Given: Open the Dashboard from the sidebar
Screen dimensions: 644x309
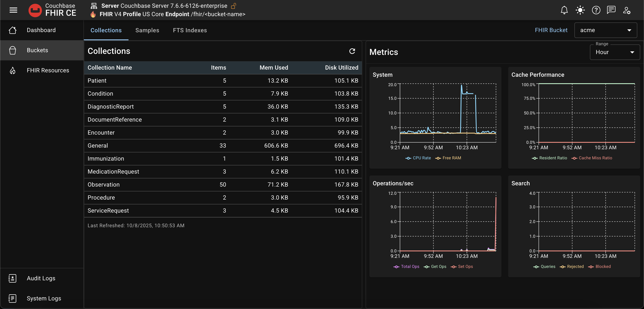Looking at the screenshot, I should pyautogui.click(x=41, y=30).
